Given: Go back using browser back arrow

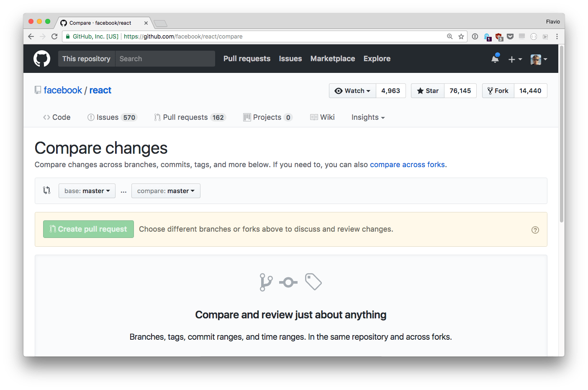Looking at the screenshot, I should (x=31, y=36).
